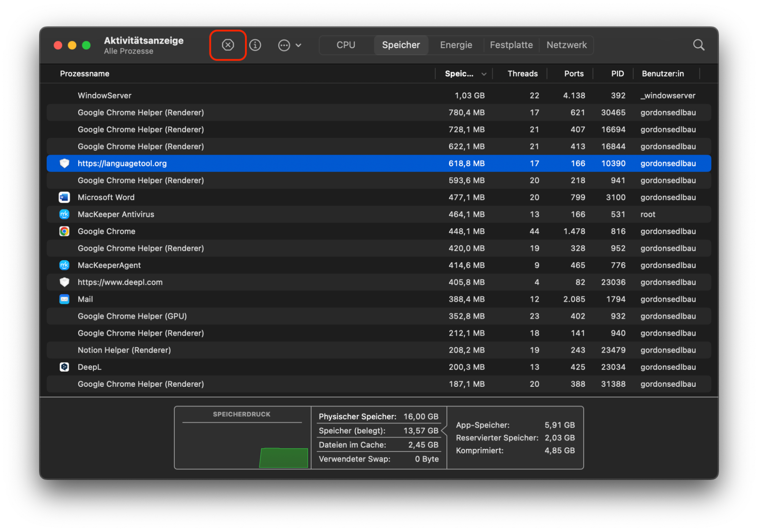Select the WindowServer process row

coord(228,95)
